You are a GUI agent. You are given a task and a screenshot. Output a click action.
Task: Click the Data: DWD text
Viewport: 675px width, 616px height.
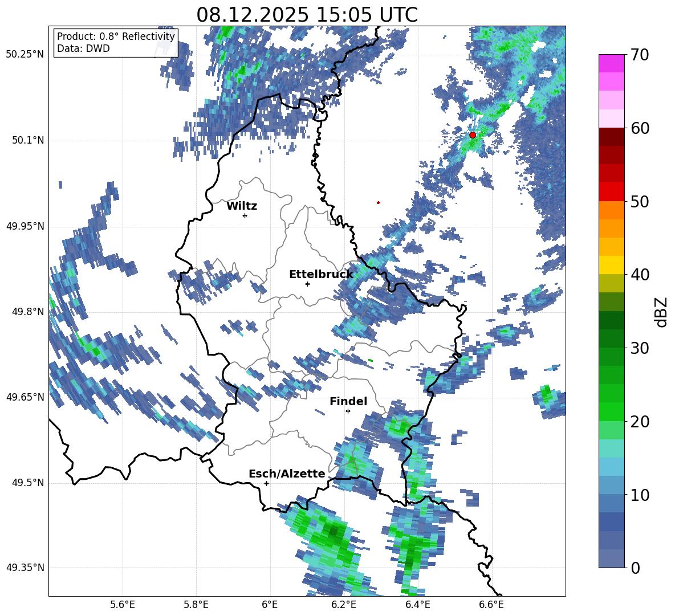tap(83, 48)
